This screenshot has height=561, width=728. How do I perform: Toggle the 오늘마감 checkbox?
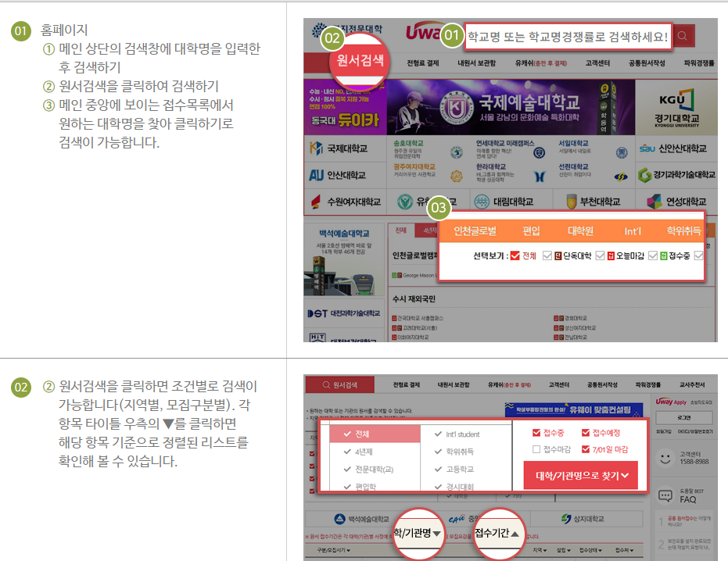click(x=600, y=255)
